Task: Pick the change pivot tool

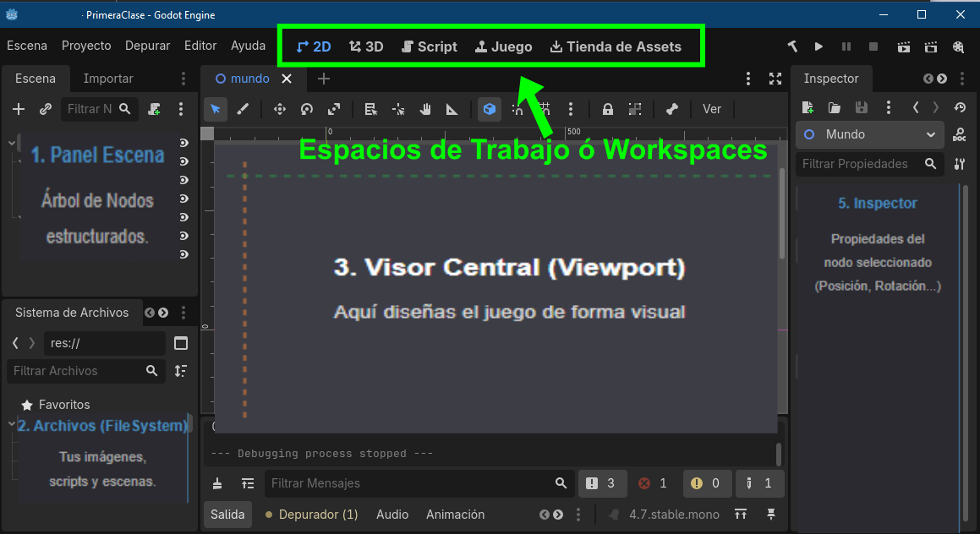Action: (x=398, y=109)
